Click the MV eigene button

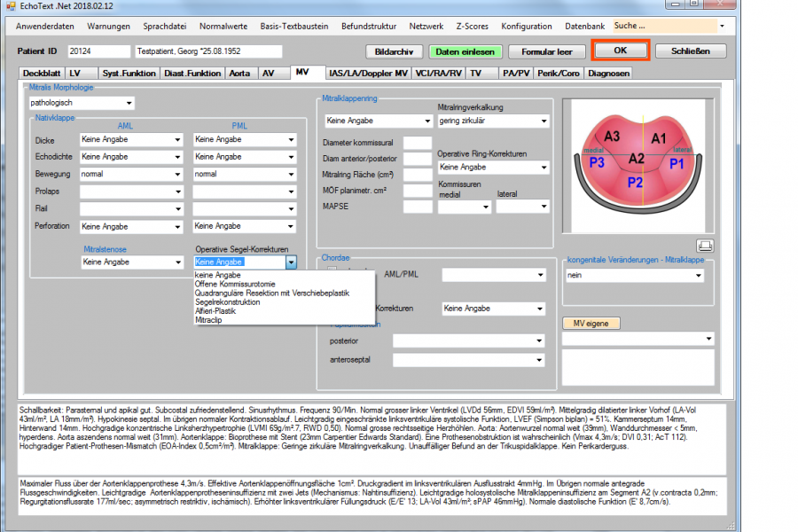point(591,324)
